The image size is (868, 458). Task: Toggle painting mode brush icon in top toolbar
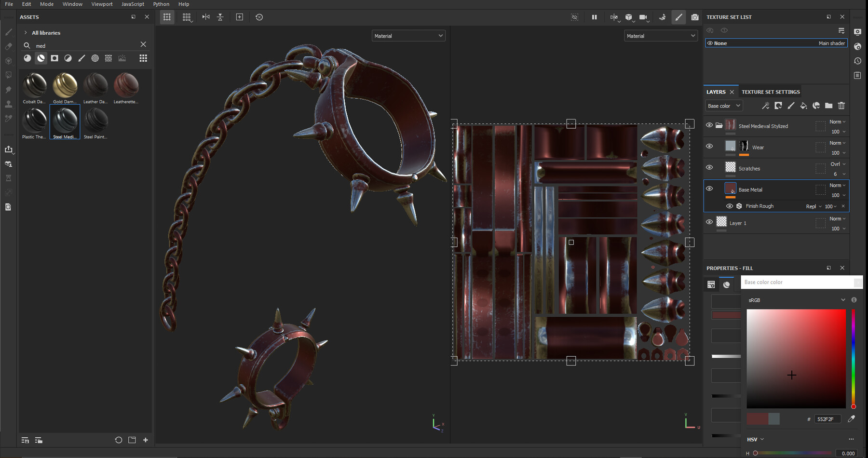678,17
